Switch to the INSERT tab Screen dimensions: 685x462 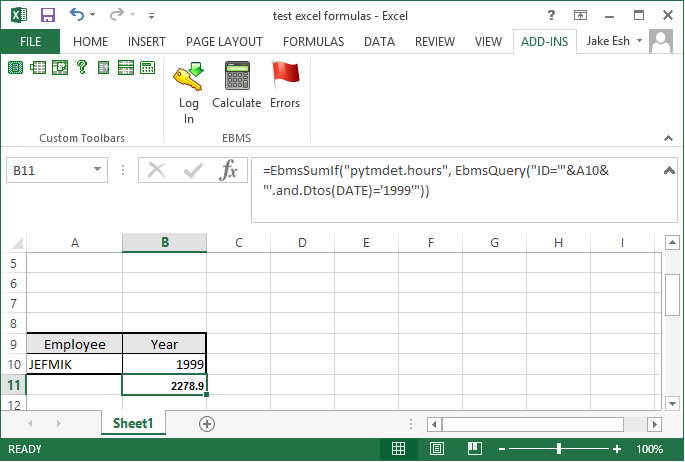pyautogui.click(x=147, y=42)
